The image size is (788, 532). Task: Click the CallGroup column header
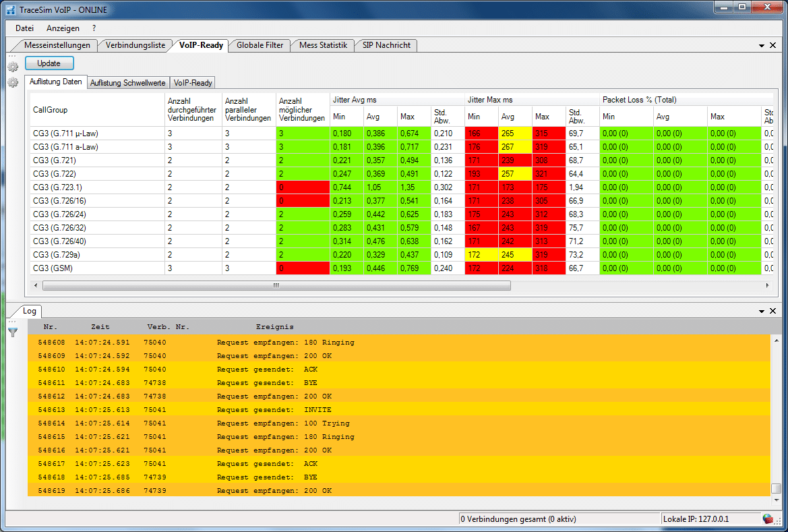(x=98, y=110)
